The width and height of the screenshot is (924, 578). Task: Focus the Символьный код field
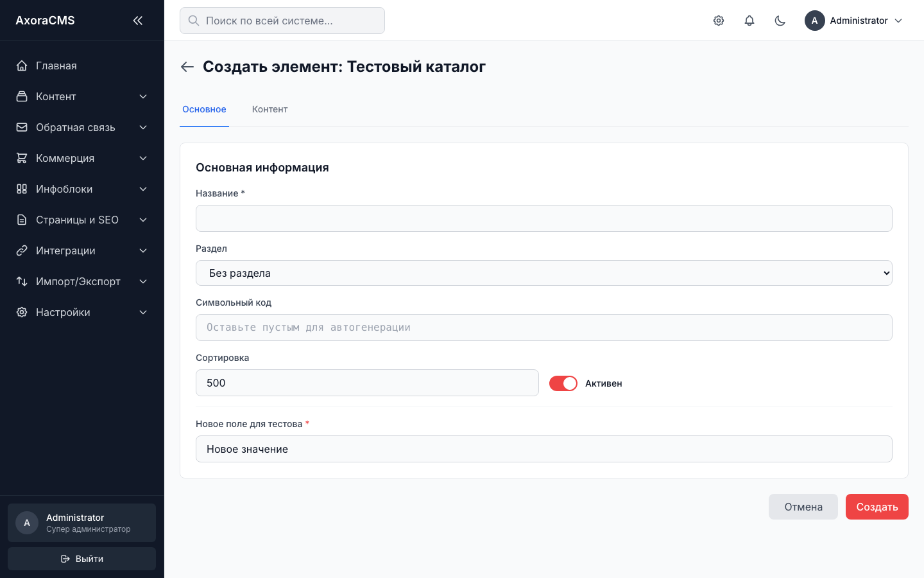[544, 328]
